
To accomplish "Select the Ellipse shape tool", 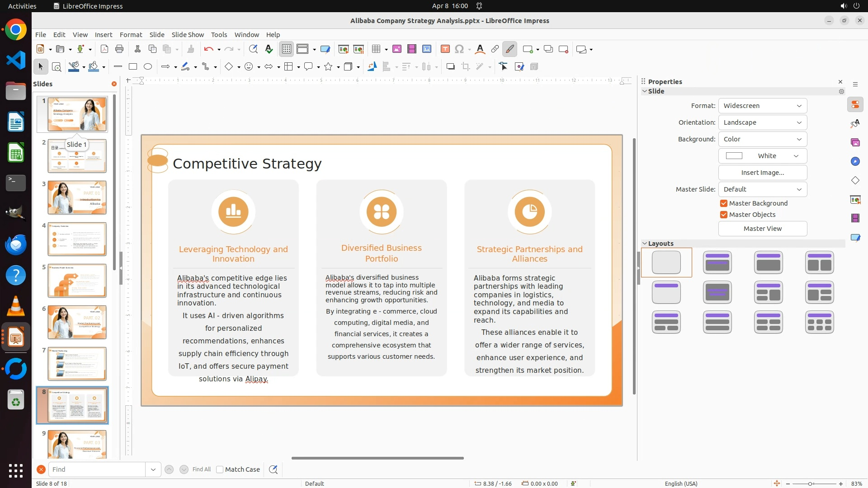I will pos(148,67).
